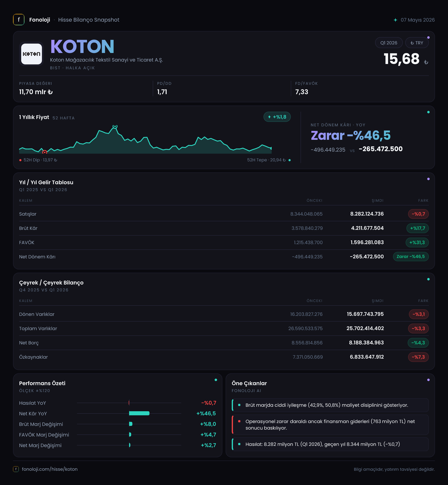Click the Net Borç −%4,3 badge
Image resolution: width=448 pixels, height=485 pixels.
click(418, 343)
